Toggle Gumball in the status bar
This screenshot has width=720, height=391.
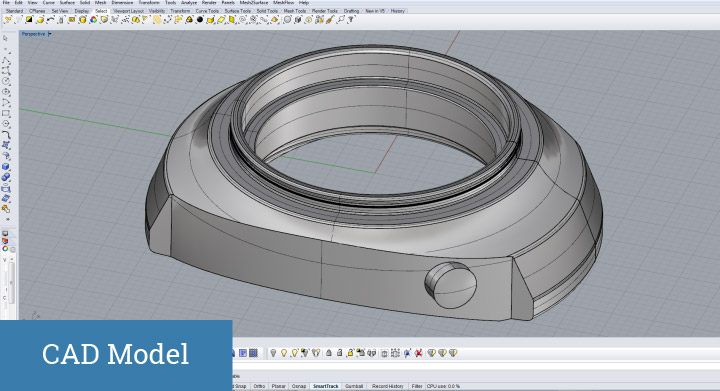pos(354,386)
